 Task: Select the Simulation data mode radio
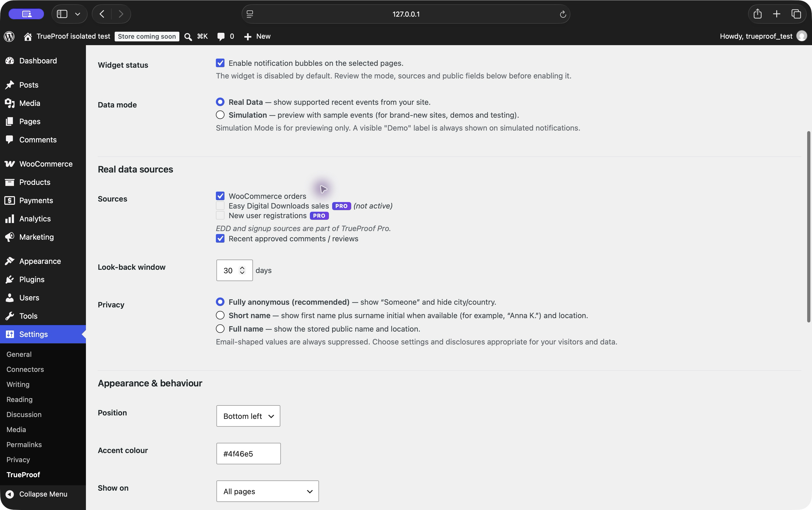click(220, 115)
